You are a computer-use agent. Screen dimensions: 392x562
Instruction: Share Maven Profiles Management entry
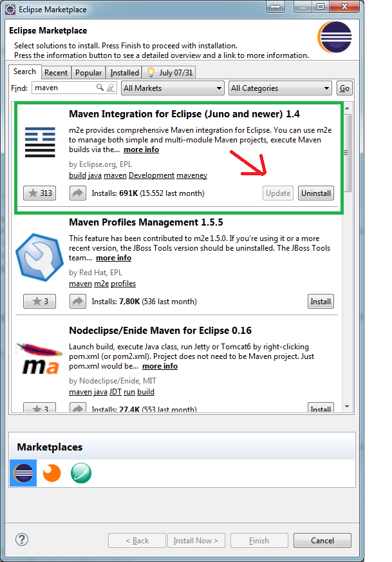point(78,302)
